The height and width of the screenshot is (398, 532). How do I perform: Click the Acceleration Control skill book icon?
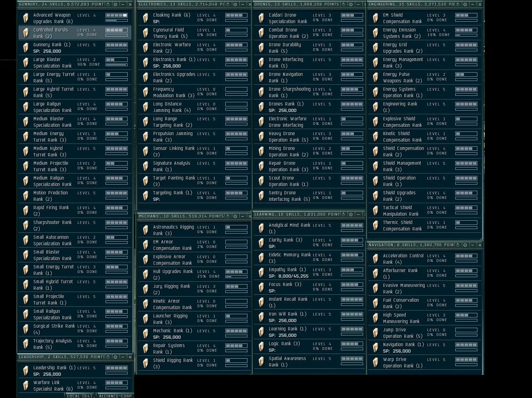pos(376,259)
